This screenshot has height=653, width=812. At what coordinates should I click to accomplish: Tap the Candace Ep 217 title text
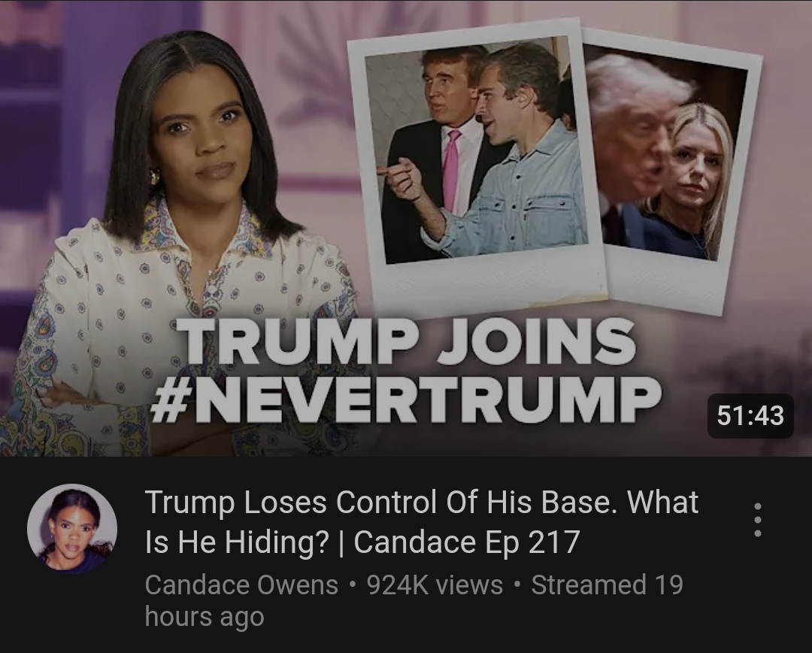click(x=466, y=542)
